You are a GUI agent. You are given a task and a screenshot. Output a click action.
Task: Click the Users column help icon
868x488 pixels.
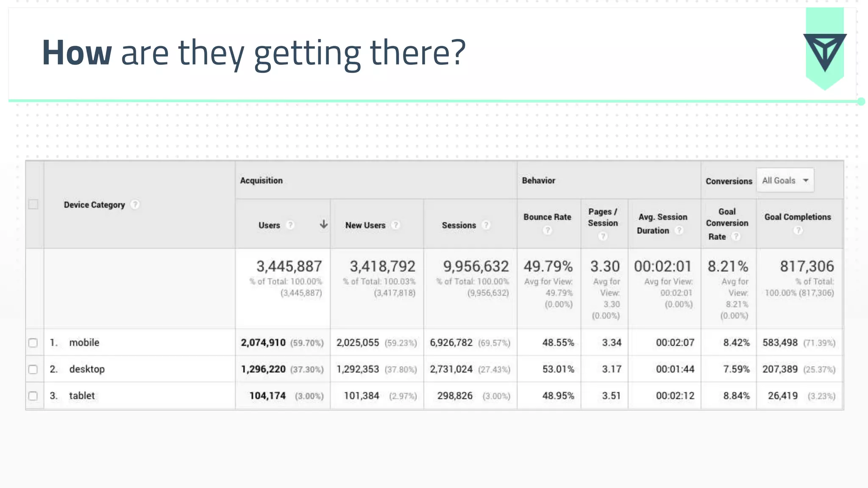point(290,225)
